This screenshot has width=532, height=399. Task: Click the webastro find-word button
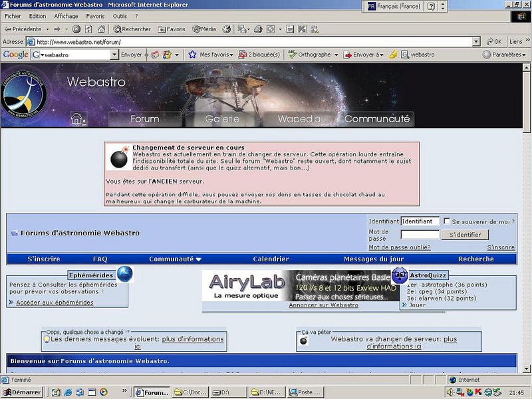coord(418,55)
